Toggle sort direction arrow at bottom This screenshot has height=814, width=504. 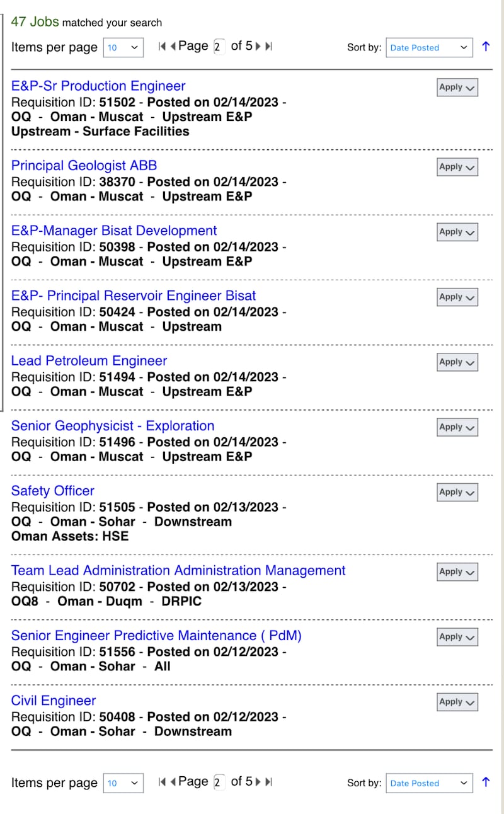coord(485,782)
